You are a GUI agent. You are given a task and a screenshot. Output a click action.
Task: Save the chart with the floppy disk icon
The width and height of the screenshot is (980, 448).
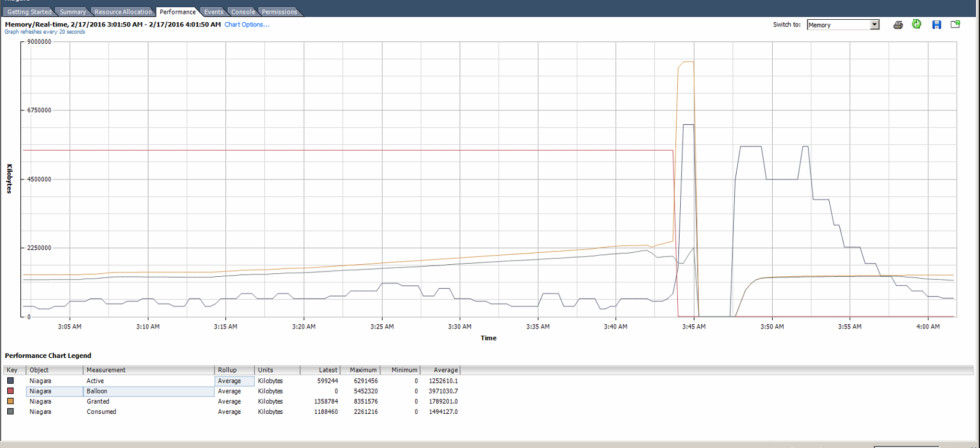936,25
